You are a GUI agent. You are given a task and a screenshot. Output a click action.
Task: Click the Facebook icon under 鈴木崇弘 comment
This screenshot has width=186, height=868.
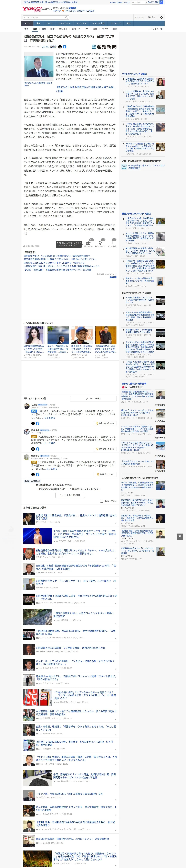click(x=38, y=475)
